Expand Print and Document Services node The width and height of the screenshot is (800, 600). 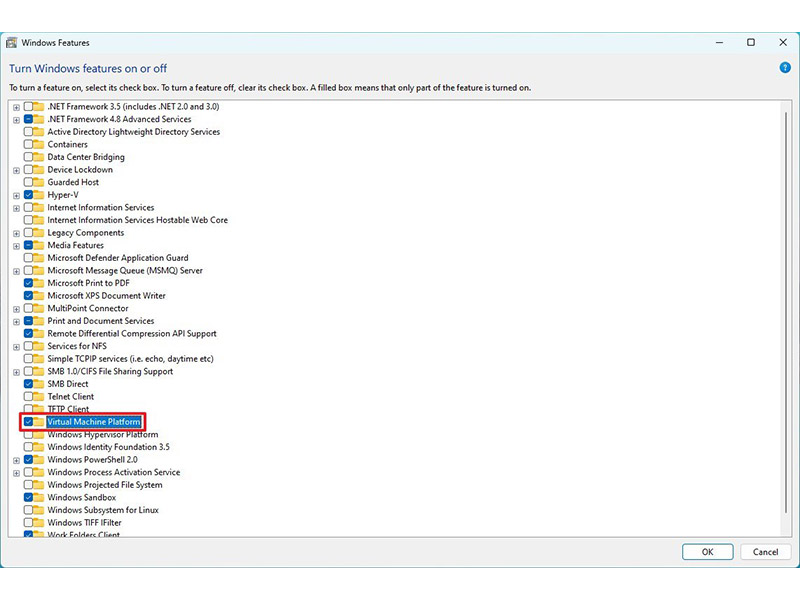(16, 321)
